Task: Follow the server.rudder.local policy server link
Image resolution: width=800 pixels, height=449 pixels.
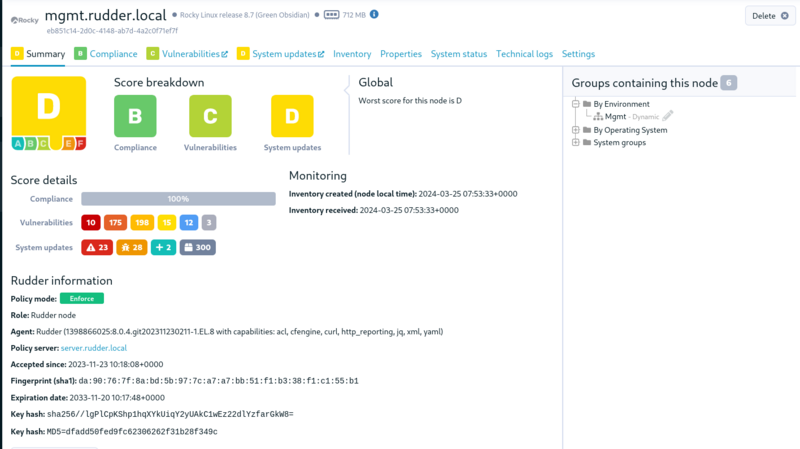Action: 94,348
